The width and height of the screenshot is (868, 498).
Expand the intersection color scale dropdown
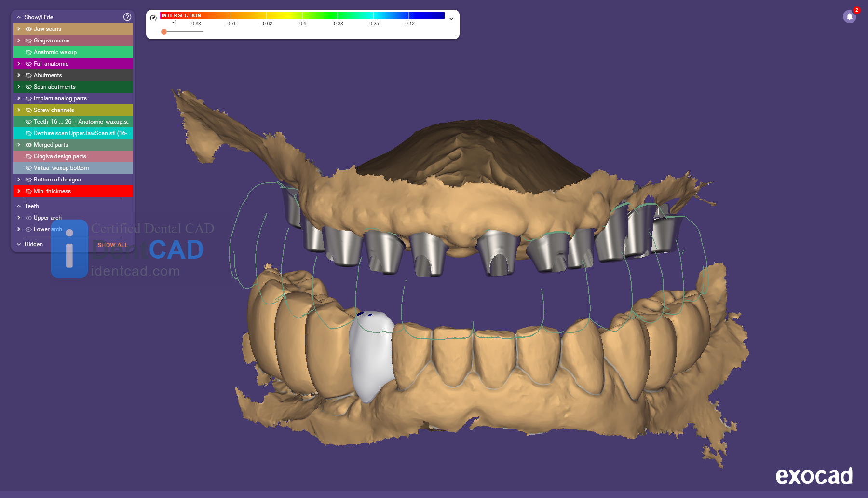click(451, 19)
